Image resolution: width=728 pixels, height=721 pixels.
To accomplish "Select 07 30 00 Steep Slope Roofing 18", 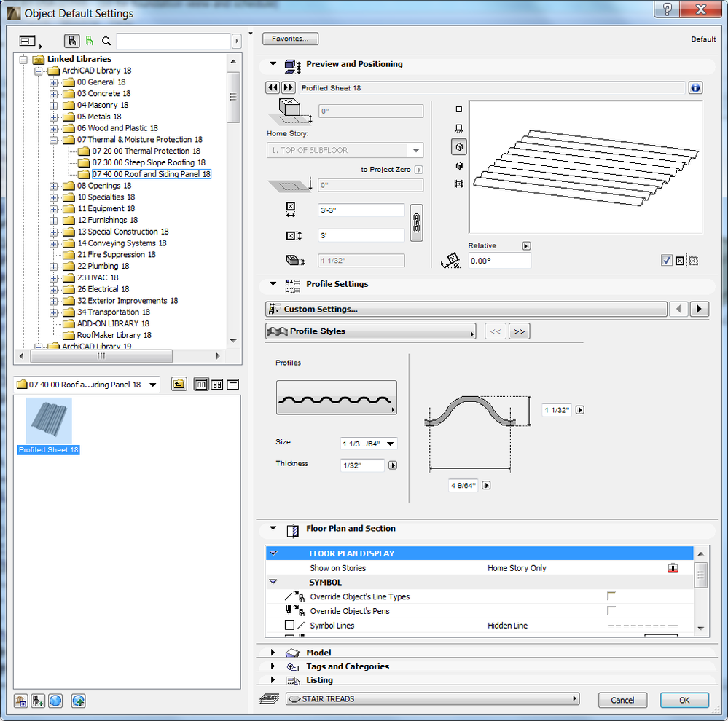I will pos(148,162).
